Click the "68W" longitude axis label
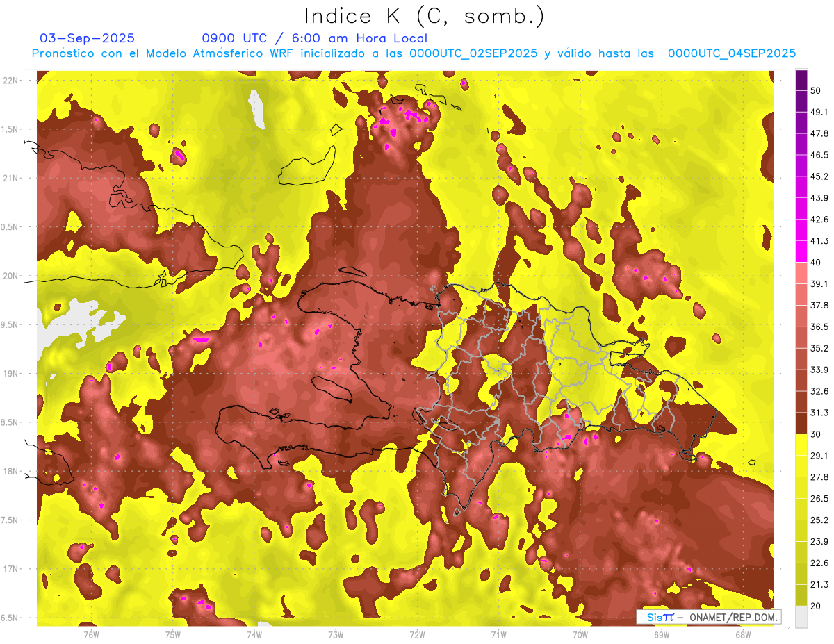This screenshot has width=834, height=644. pyautogui.click(x=743, y=634)
